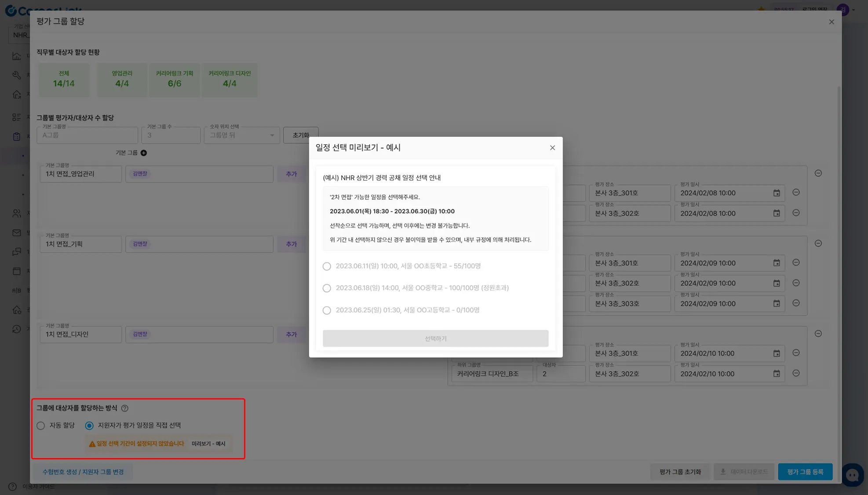Screen dimensions: 868x495
Task: Close the 일정 선택 미리보기 dialog
Action: pos(552,148)
